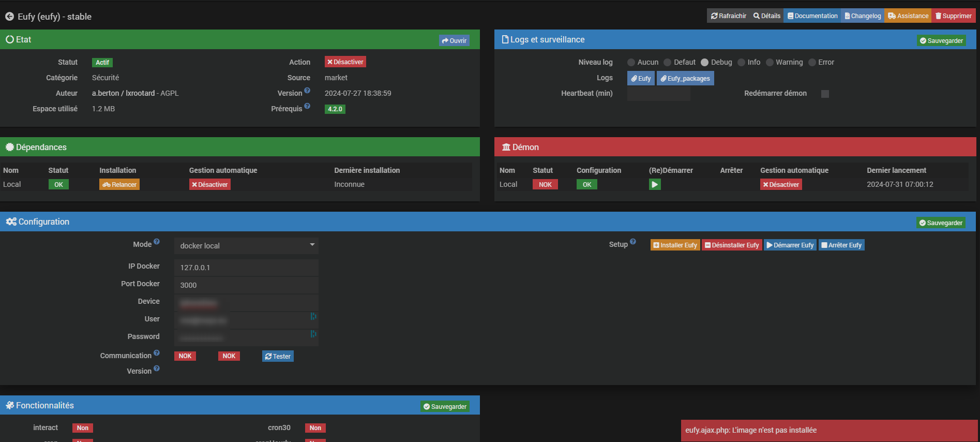Dismiss the eufy.ajax.php error notification
Screen dimensions: 980x442
click(829, 430)
